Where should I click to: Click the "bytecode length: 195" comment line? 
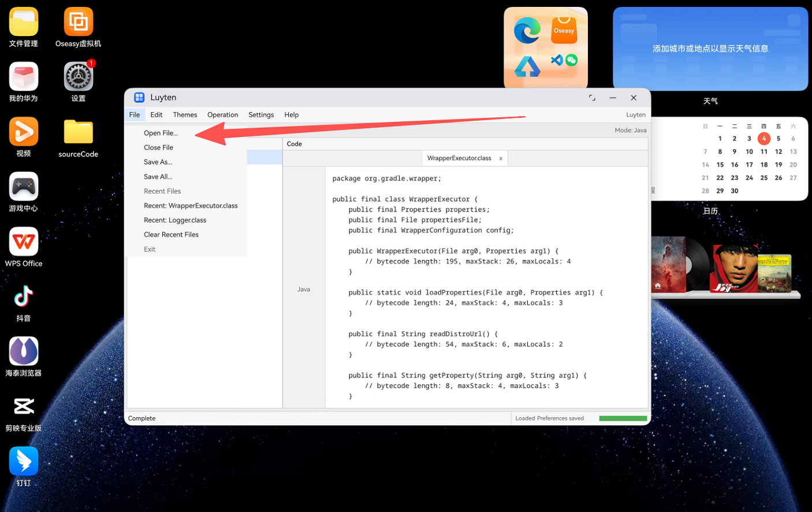(468, 262)
